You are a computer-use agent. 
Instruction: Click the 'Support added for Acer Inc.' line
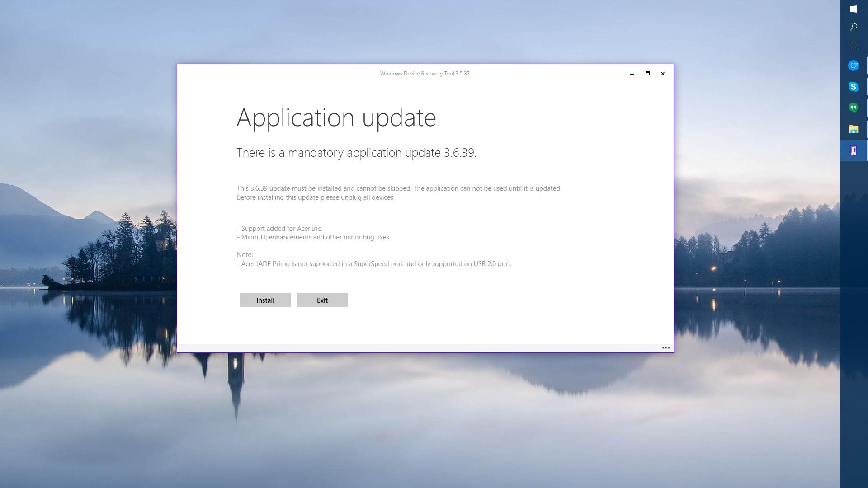click(279, 229)
